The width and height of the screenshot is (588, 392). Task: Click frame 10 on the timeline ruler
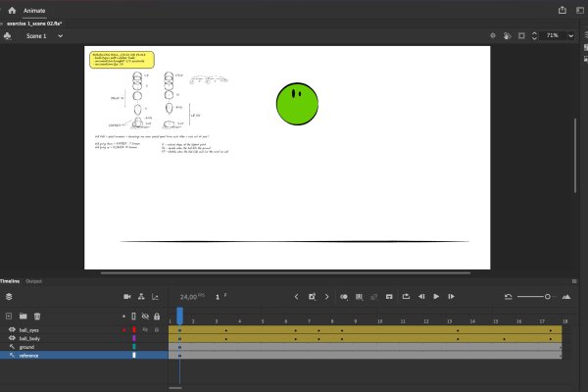tap(379, 321)
